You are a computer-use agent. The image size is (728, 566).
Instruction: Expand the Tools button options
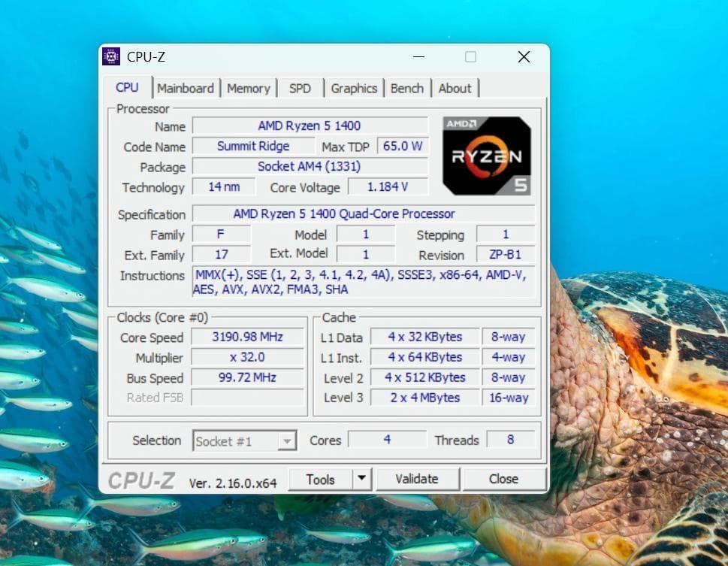click(x=361, y=479)
